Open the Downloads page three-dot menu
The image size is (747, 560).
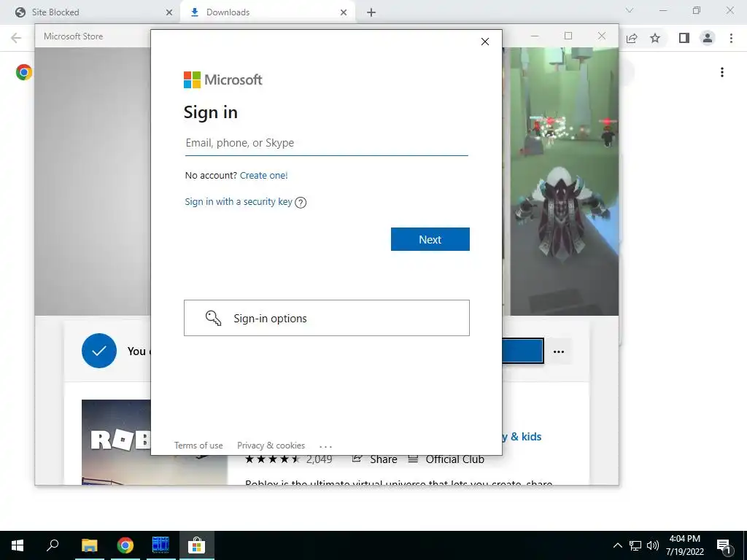pos(722,72)
